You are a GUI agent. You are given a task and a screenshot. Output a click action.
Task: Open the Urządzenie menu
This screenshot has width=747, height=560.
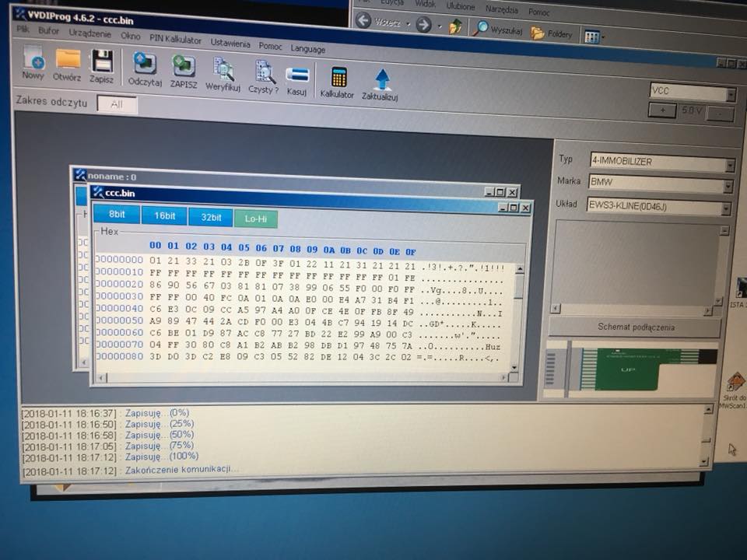90,33
